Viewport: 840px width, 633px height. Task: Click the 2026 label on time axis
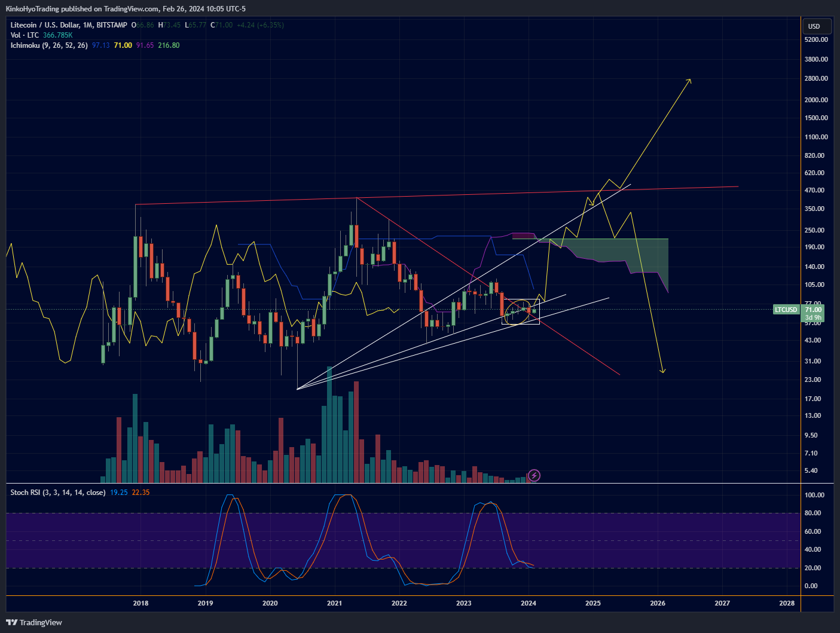pyautogui.click(x=658, y=603)
